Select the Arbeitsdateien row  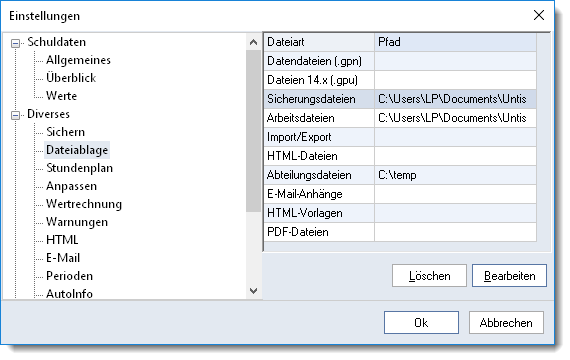[x=400, y=118]
